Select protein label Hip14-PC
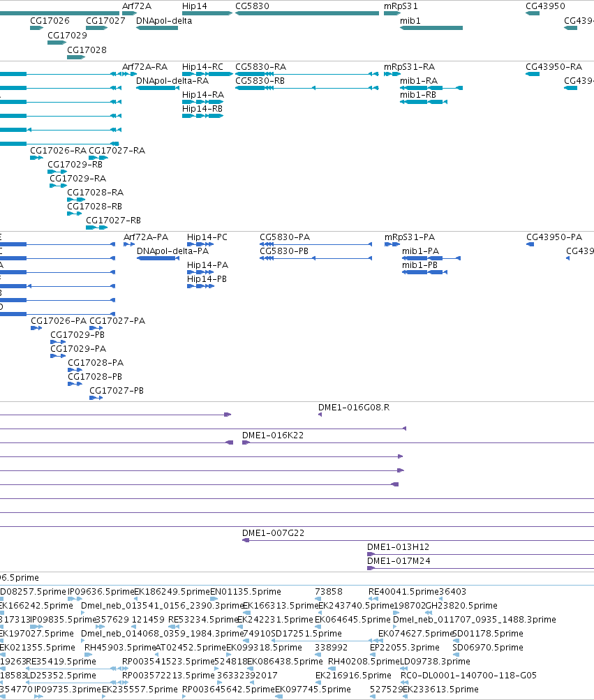 click(207, 237)
